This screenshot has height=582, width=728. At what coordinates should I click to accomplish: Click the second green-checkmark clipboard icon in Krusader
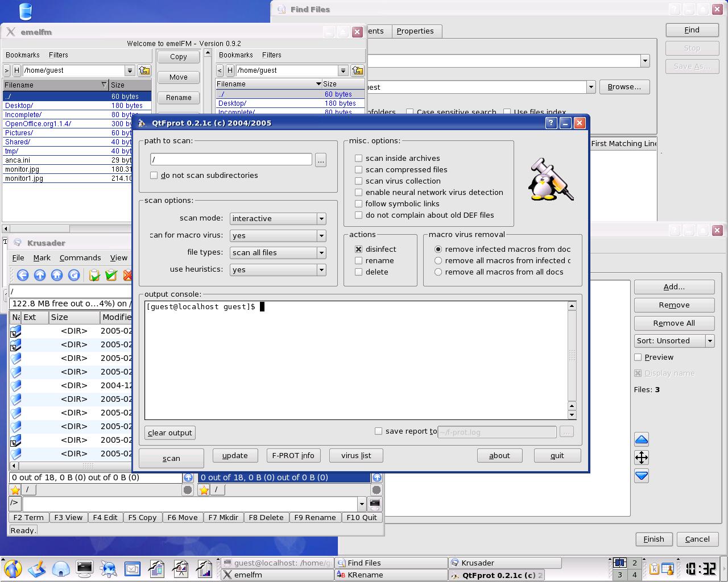pyautogui.click(x=111, y=275)
